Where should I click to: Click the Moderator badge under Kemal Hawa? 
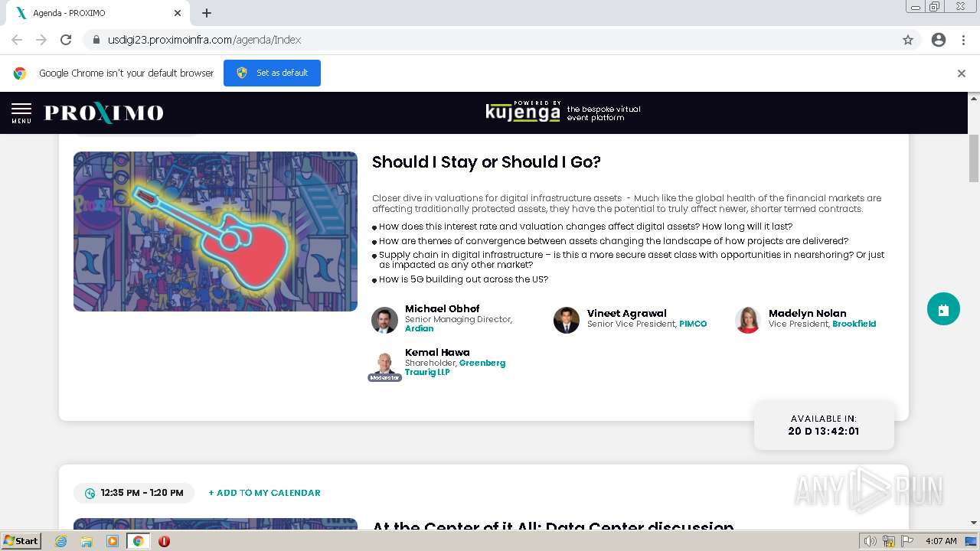click(x=384, y=377)
